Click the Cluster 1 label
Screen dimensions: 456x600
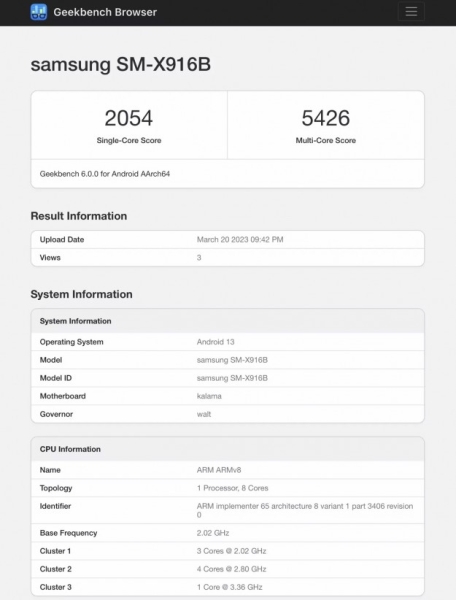[55, 551]
